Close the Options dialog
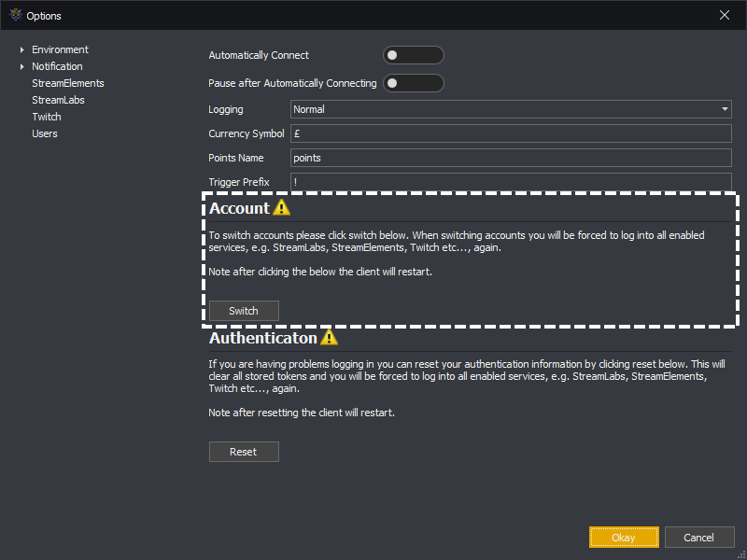Image resolution: width=747 pixels, height=560 pixels. coord(725,15)
